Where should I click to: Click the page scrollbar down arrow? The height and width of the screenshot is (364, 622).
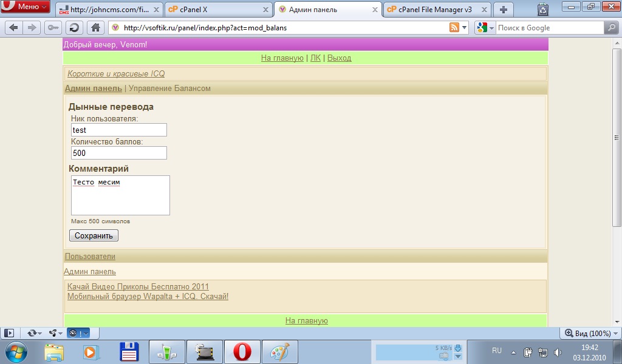616,322
